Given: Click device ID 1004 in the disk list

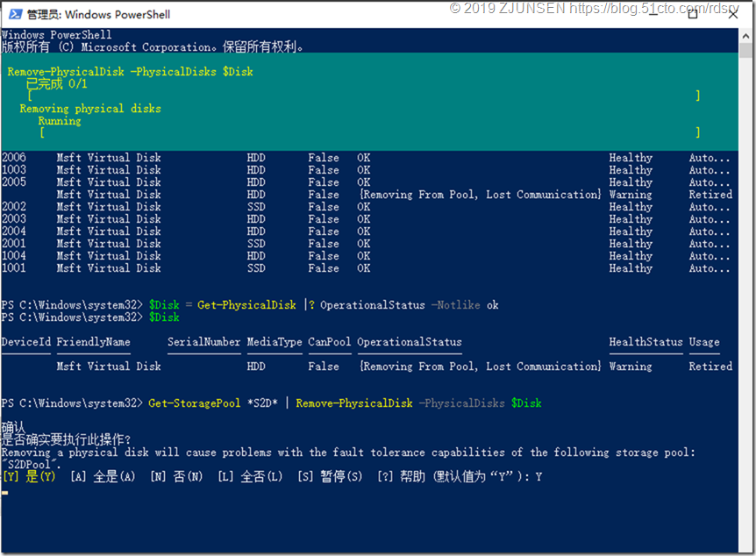Looking at the screenshot, I should tap(13, 256).
